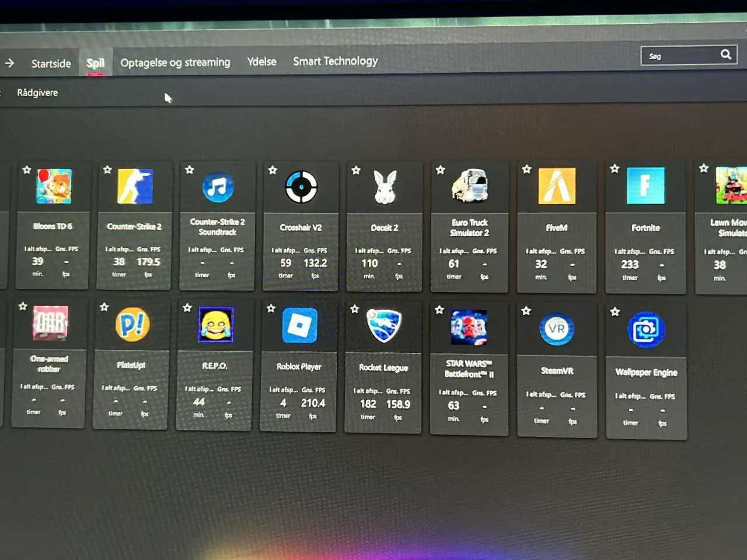Go to the Startside tab

coord(51,64)
